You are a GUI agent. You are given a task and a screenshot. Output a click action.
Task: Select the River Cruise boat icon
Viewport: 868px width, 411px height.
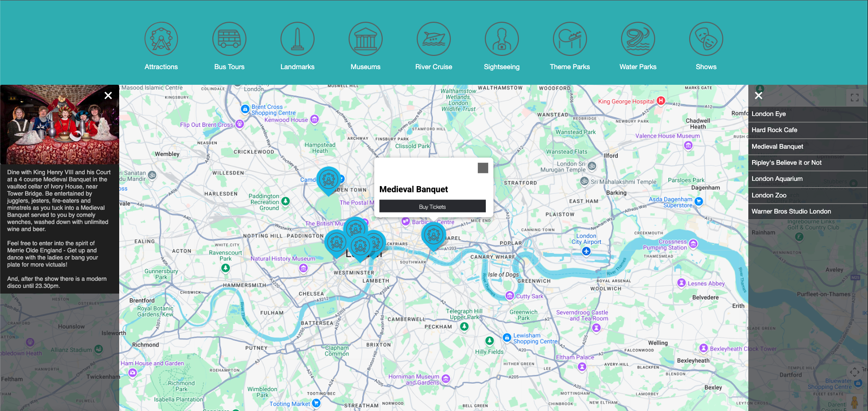[x=434, y=39]
